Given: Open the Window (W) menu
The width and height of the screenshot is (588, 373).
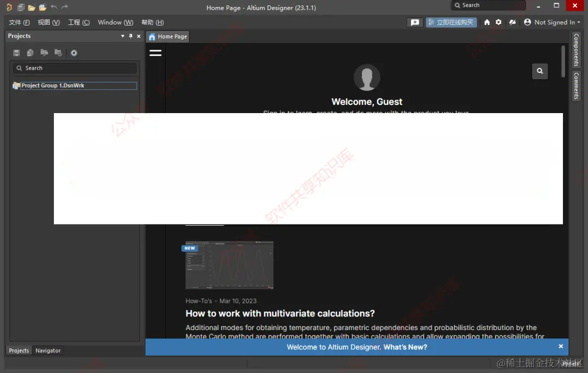Looking at the screenshot, I should click(x=115, y=22).
